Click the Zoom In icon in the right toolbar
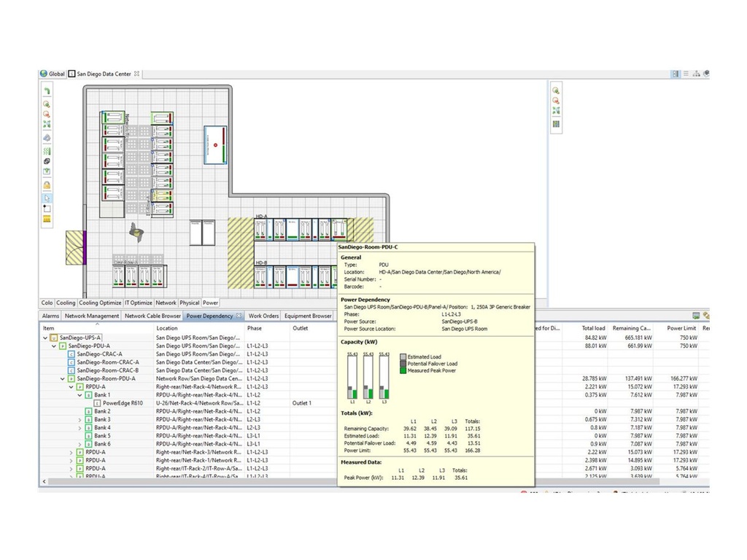Viewport: 747px width, 560px height. (556, 90)
